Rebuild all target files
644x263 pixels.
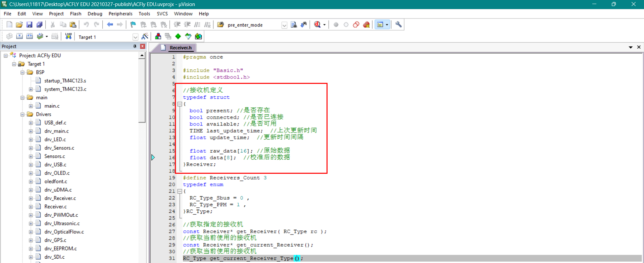[30, 36]
